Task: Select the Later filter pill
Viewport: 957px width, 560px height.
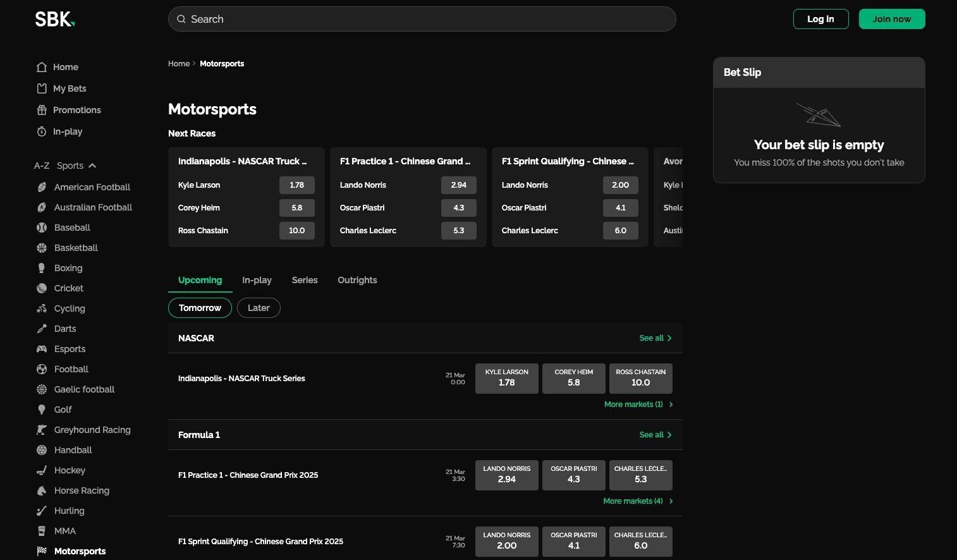Action: tap(259, 308)
